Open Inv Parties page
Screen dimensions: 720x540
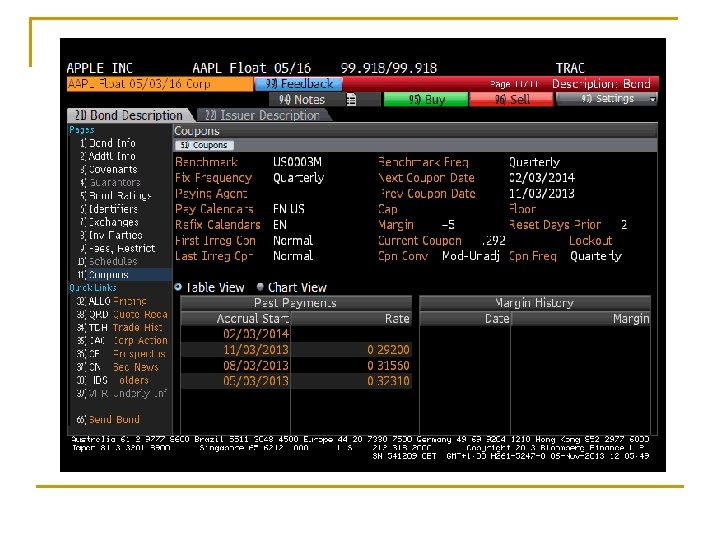[x=112, y=235]
